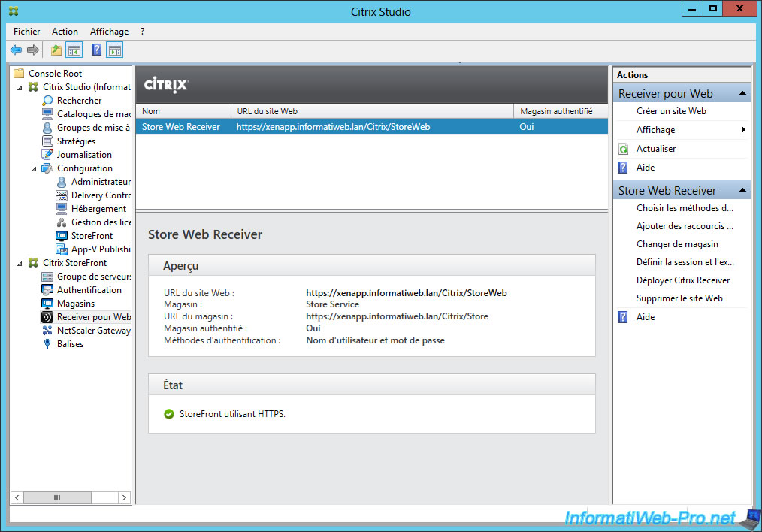
Task: Open the Fichier menu
Action: pos(26,32)
